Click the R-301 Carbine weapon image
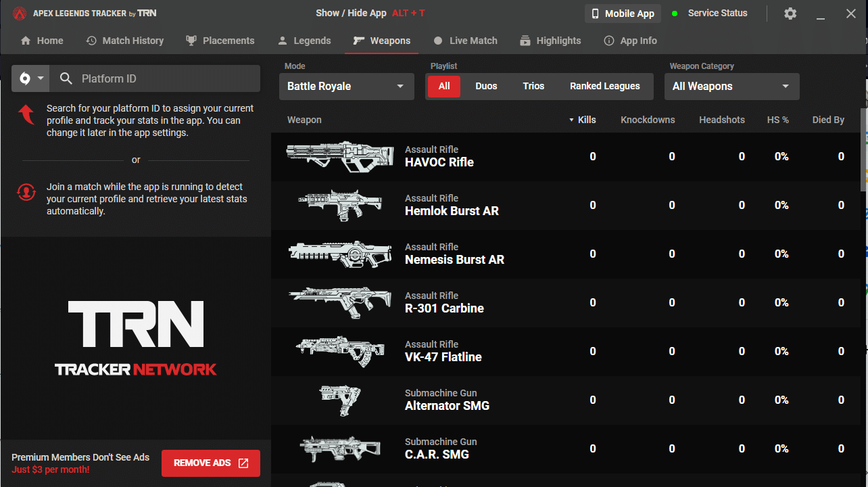The width and height of the screenshot is (868, 487). [x=339, y=302]
